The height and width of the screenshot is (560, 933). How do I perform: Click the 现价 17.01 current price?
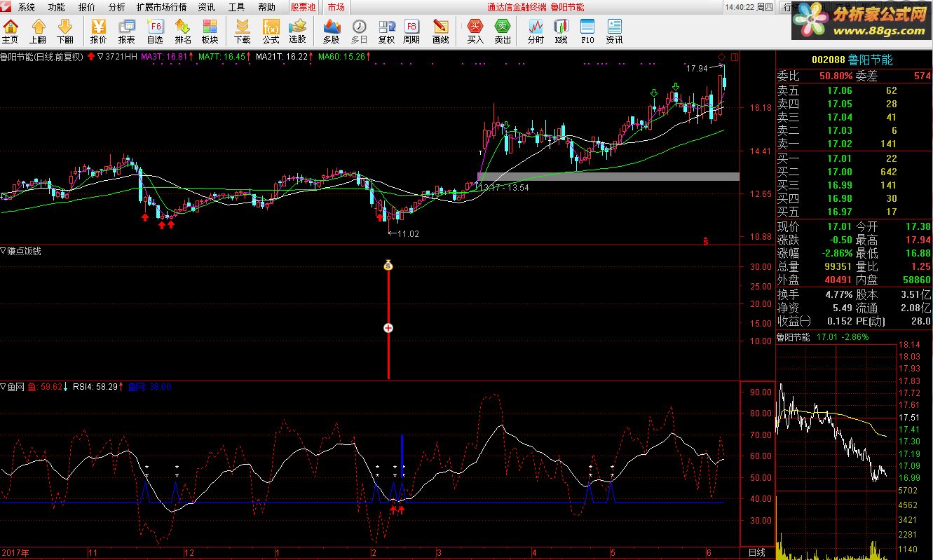[x=840, y=226]
